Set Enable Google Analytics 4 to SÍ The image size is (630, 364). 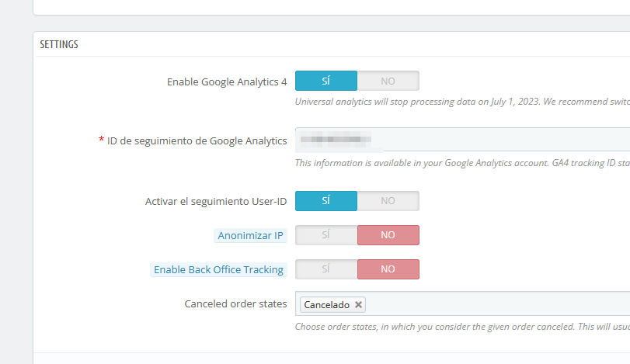326,81
